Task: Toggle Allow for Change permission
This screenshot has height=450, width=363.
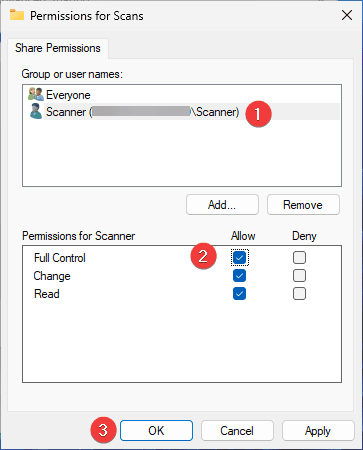Action: click(239, 276)
